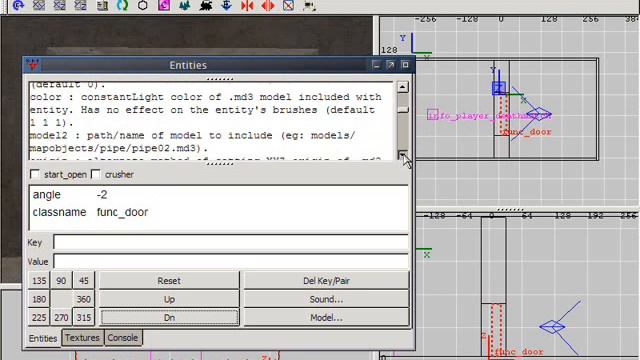Click the Dn direction button
Image resolution: width=640 pixels, height=360 pixels.
tap(169, 318)
